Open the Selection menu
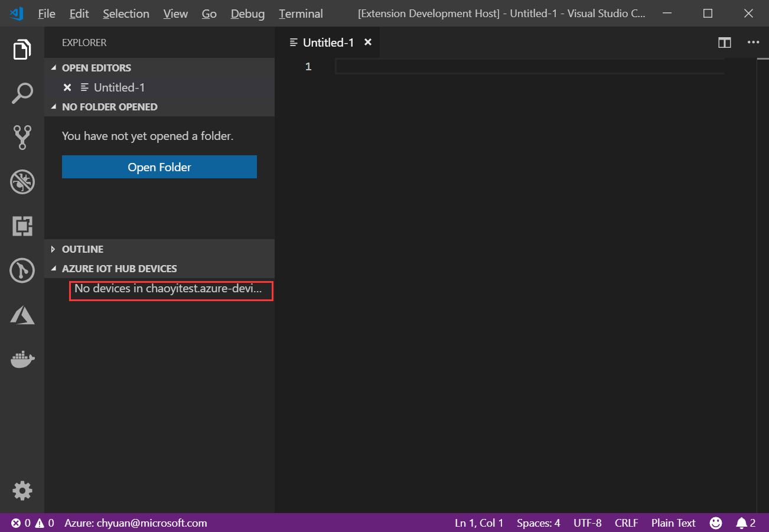The width and height of the screenshot is (769, 532). tap(126, 13)
